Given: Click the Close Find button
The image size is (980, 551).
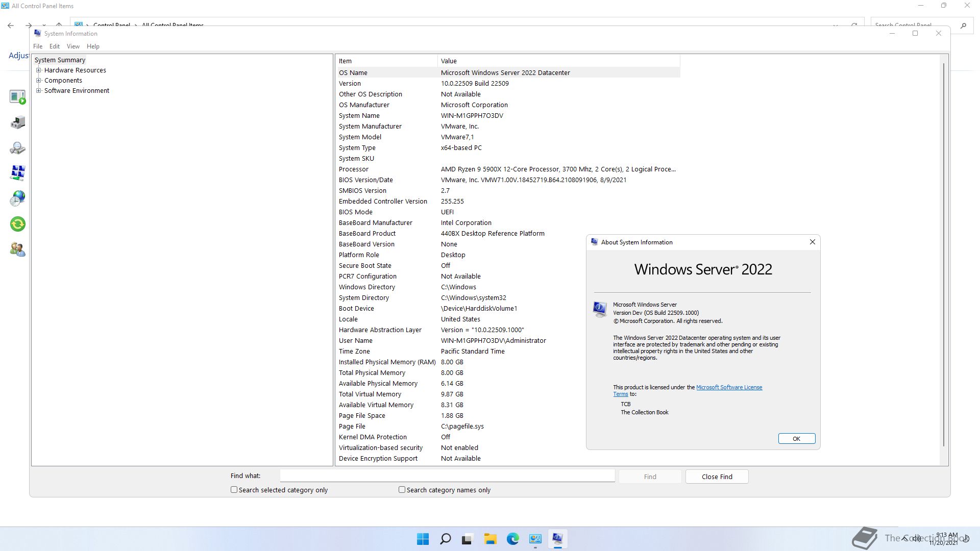Looking at the screenshot, I should pyautogui.click(x=717, y=477).
